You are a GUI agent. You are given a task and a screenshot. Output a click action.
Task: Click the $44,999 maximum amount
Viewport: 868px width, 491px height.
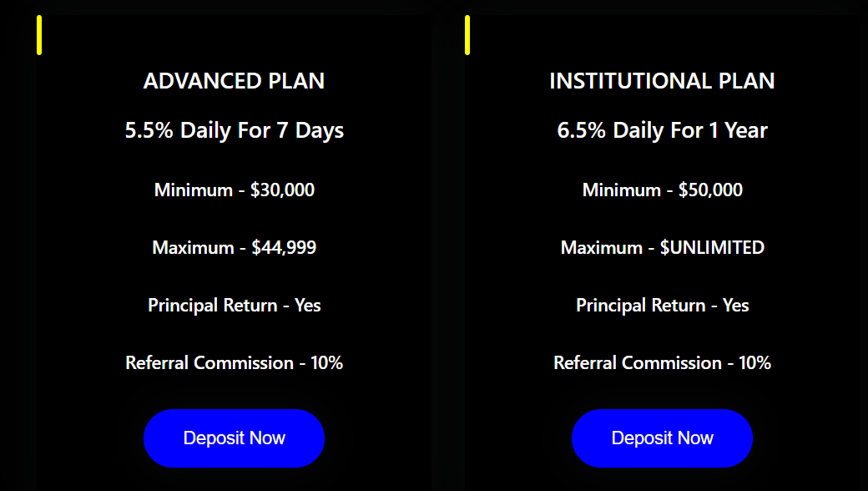click(x=284, y=248)
